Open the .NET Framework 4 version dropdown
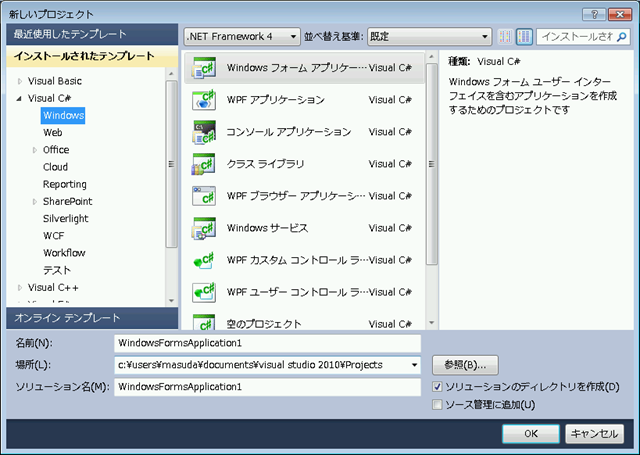The image size is (640, 455). coord(242,37)
